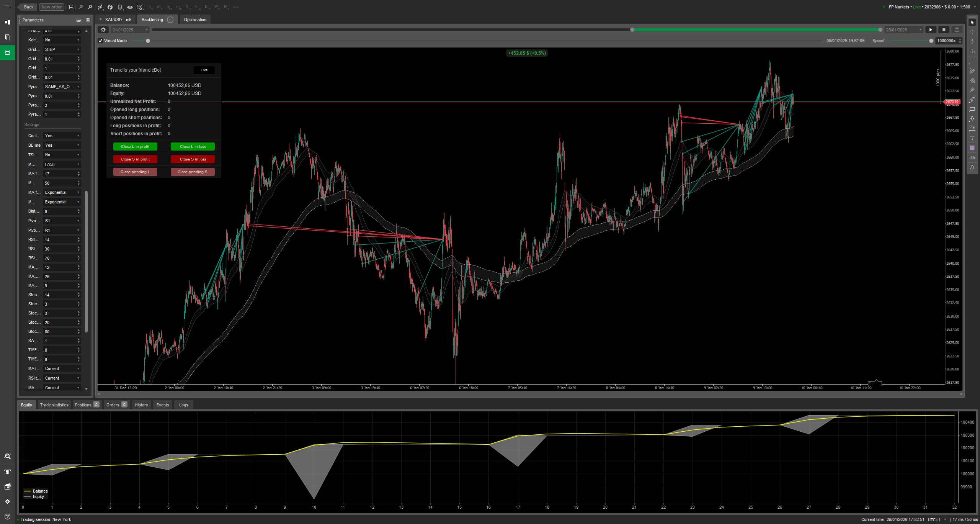Start the backtest with the play button
This screenshot has height=524, width=980.
click(930, 29)
